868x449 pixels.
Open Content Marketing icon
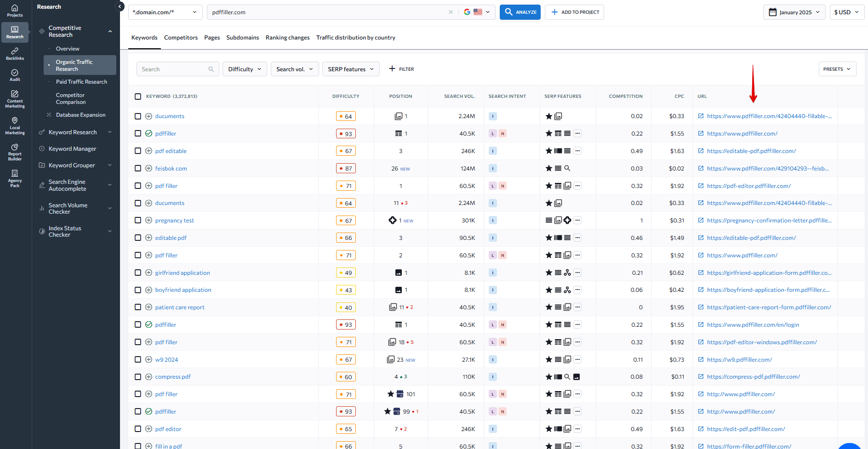coord(15,99)
